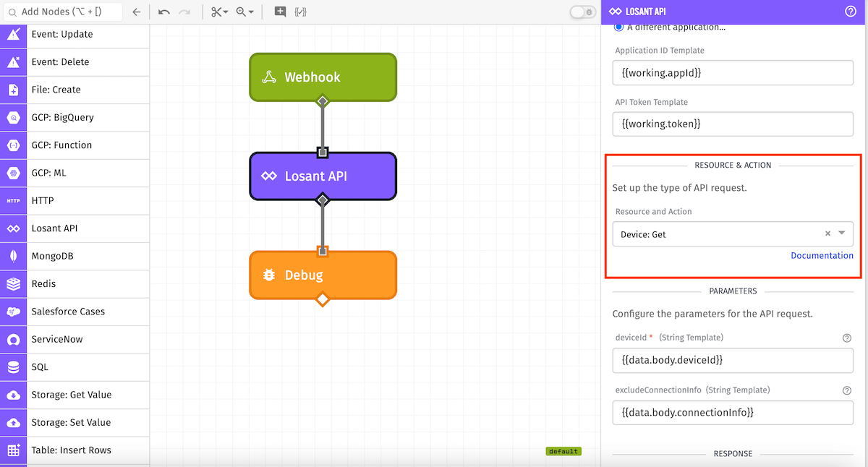Select the HTTP node icon

pos(13,200)
